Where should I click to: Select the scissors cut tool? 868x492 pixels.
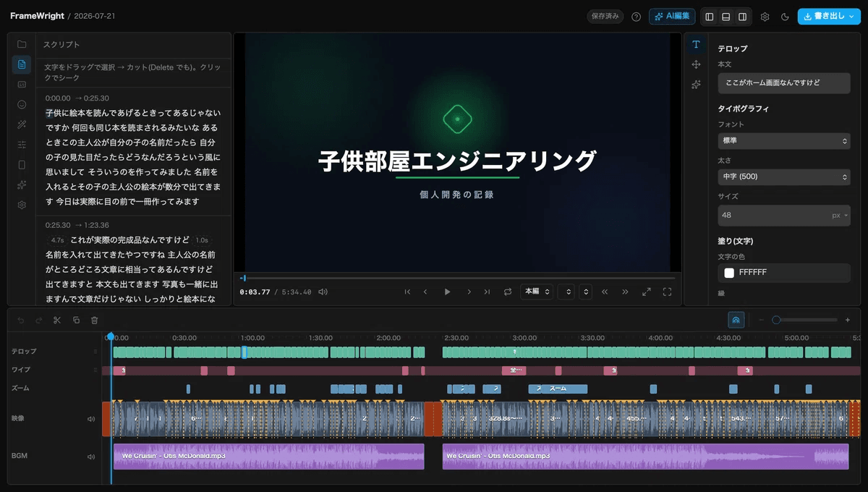point(57,320)
